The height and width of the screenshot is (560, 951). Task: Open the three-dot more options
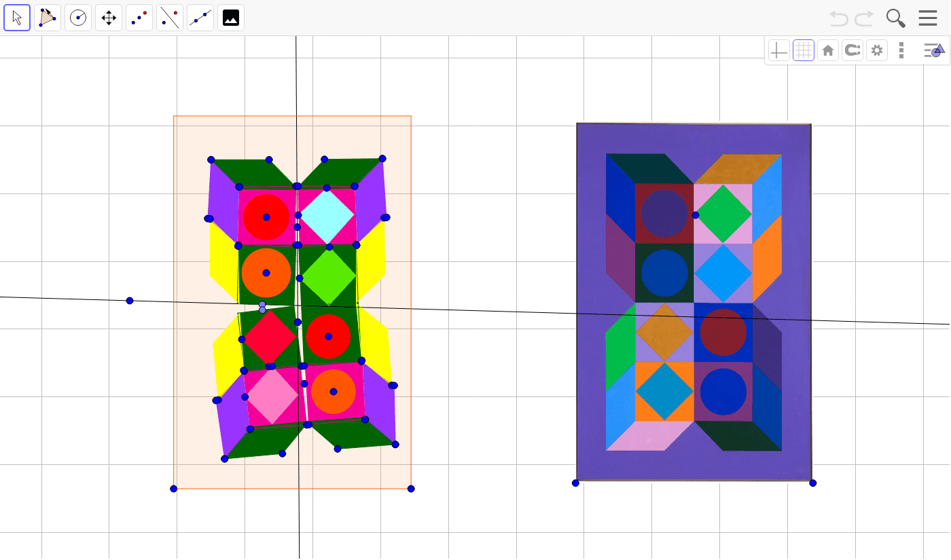coord(901,50)
